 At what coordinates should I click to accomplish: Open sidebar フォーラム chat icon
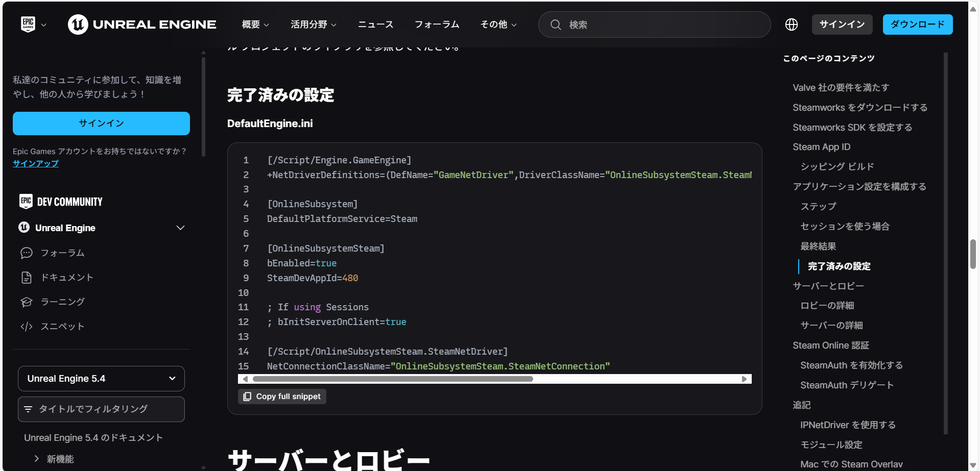(27, 253)
